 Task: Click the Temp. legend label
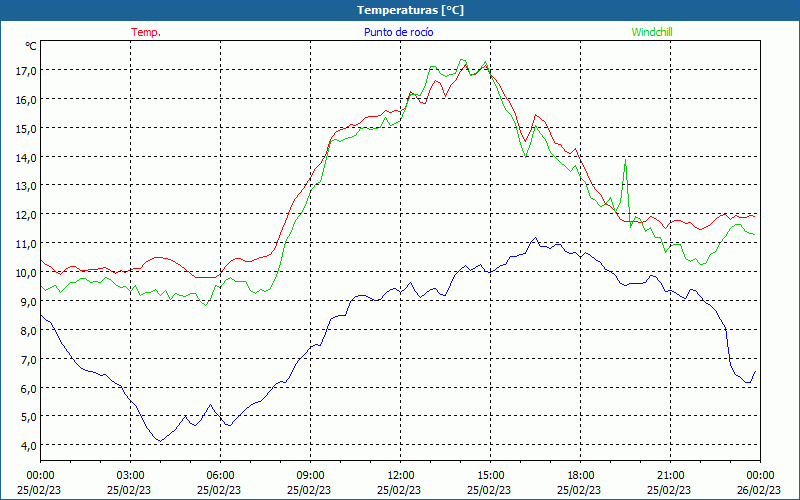146,32
